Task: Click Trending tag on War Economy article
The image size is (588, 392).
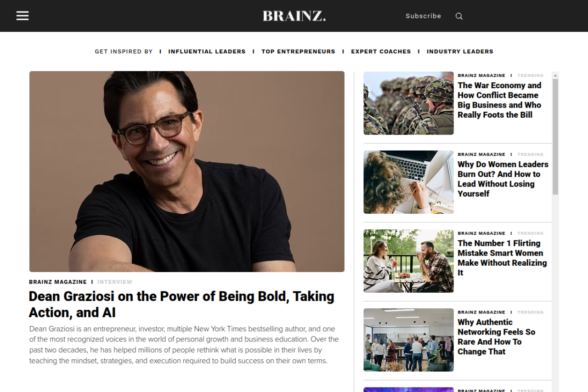Action: [x=530, y=75]
